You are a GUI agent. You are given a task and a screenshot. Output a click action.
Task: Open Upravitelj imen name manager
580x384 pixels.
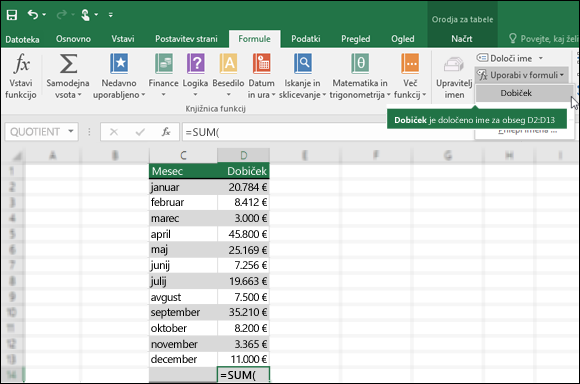click(454, 77)
